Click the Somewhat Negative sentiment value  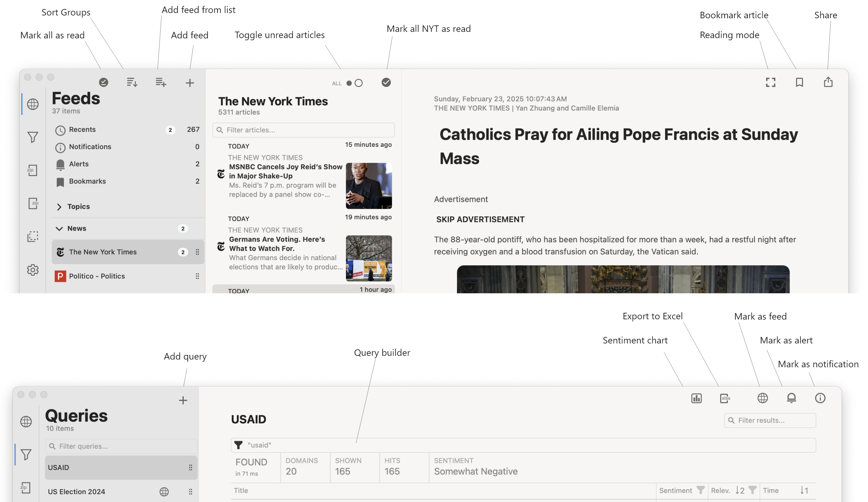[476, 471]
